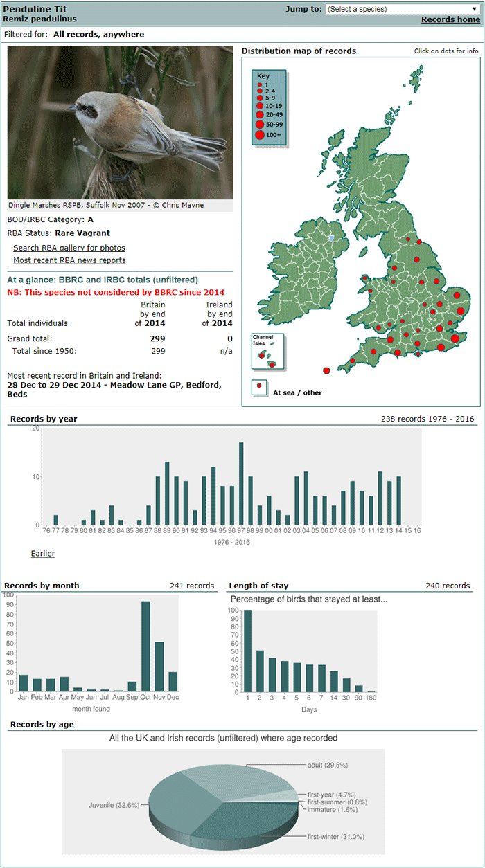Open Most recent RBA news reports
The height and width of the screenshot is (868, 485).
click(69, 260)
